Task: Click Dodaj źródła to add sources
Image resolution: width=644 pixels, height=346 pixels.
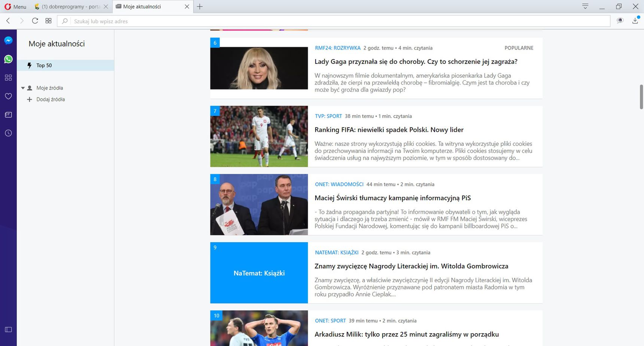Action: [x=51, y=99]
